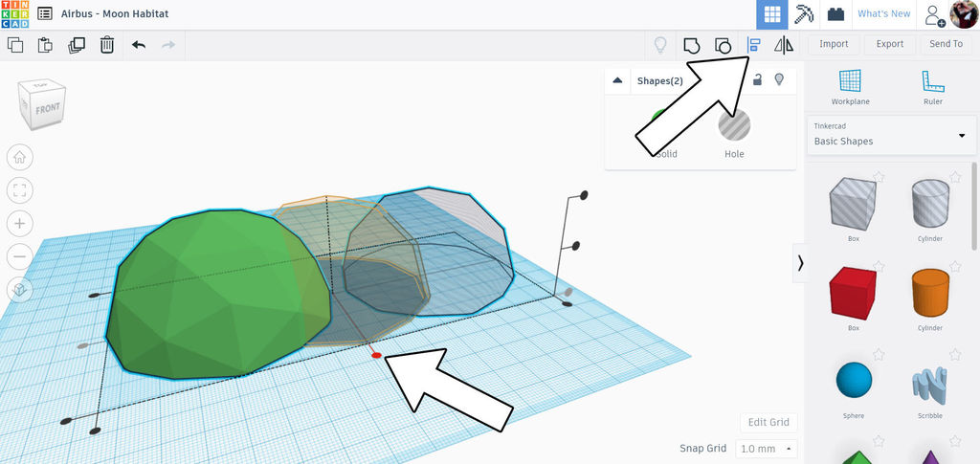Viewport: 980px width, 464px height.
Task: Favorite the Scribble with star
Action: pos(954,355)
